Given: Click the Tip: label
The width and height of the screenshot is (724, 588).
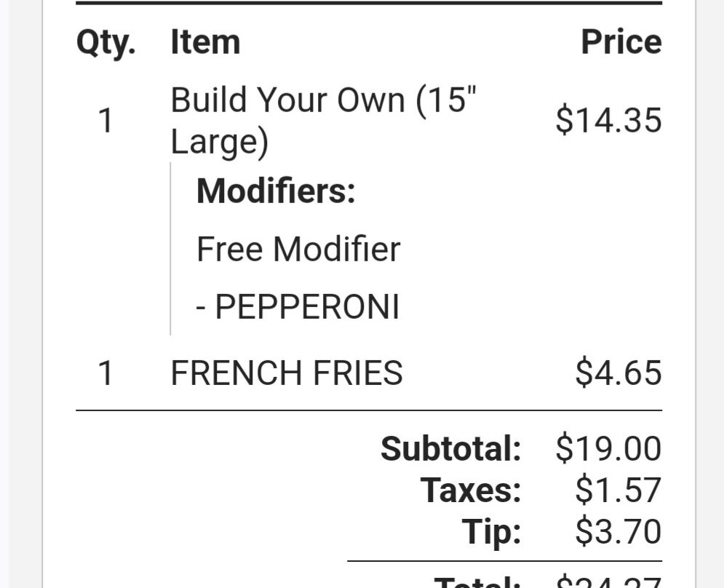Looking at the screenshot, I should click(492, 531).
